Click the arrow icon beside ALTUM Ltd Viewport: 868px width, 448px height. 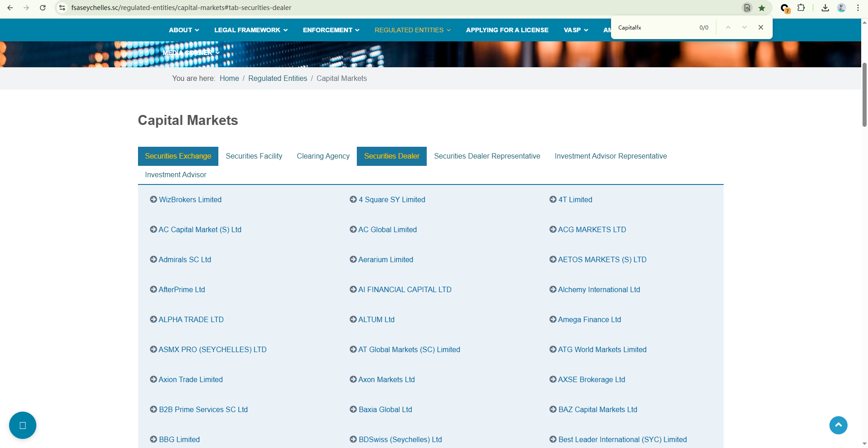pyautogui.click(x=353, y=319)
